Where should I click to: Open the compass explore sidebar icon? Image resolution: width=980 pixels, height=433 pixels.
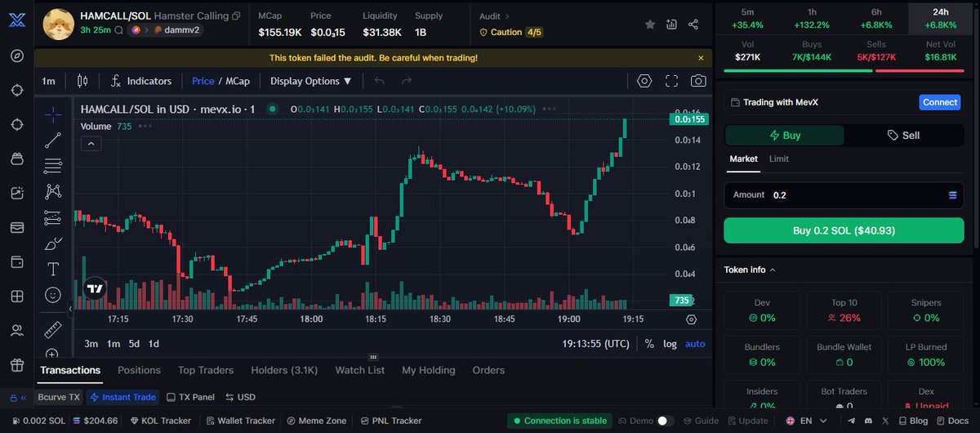[x=16, y=56]
